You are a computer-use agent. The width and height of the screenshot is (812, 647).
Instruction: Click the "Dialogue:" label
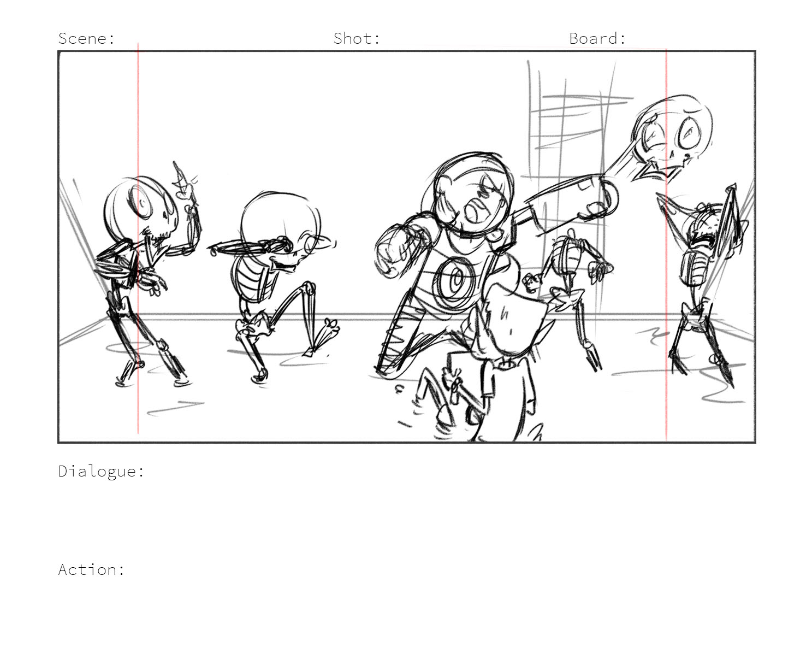tap(101, 472)
